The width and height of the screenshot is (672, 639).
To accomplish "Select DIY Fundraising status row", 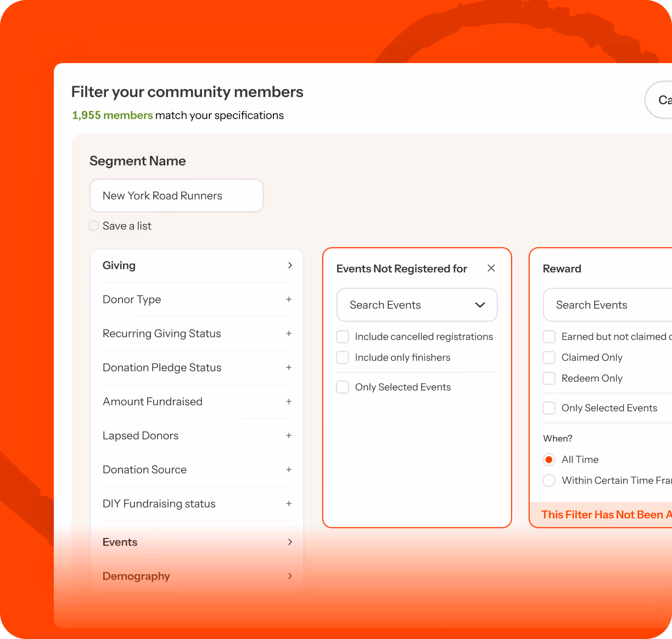I will click(x=197, y=503).
